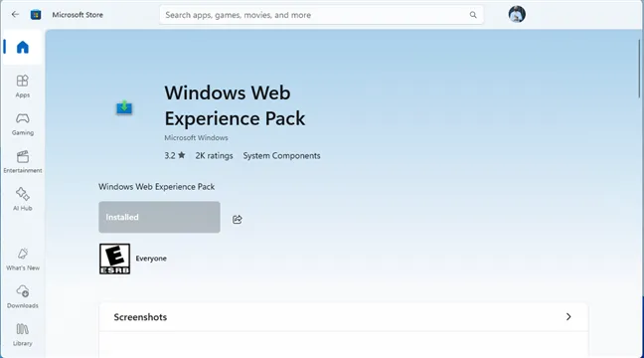
Task: Click the description text below ratings
Action: click(x=156, y=187)
